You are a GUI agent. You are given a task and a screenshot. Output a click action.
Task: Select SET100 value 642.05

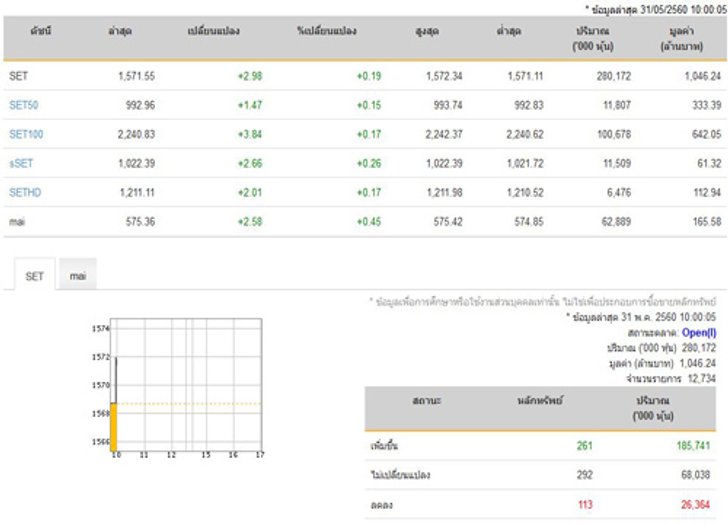pyautogui.click(x=707, y=134)
